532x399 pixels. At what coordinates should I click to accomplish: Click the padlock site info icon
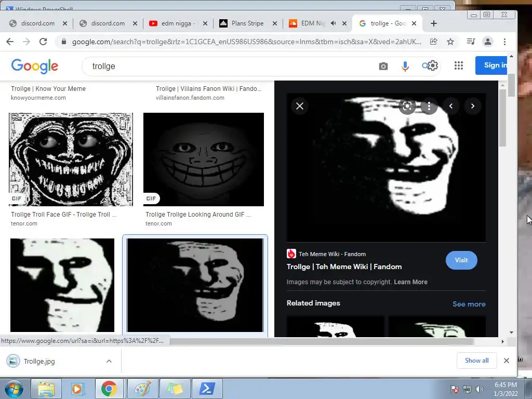[x=63, y=42]
